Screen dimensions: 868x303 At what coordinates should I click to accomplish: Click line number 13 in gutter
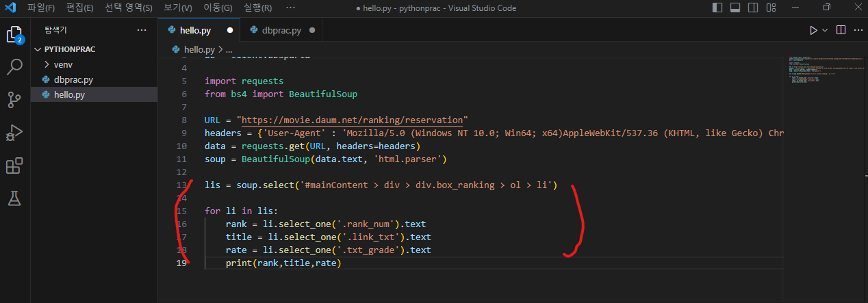pyautogui.click(x=181, y=185)
